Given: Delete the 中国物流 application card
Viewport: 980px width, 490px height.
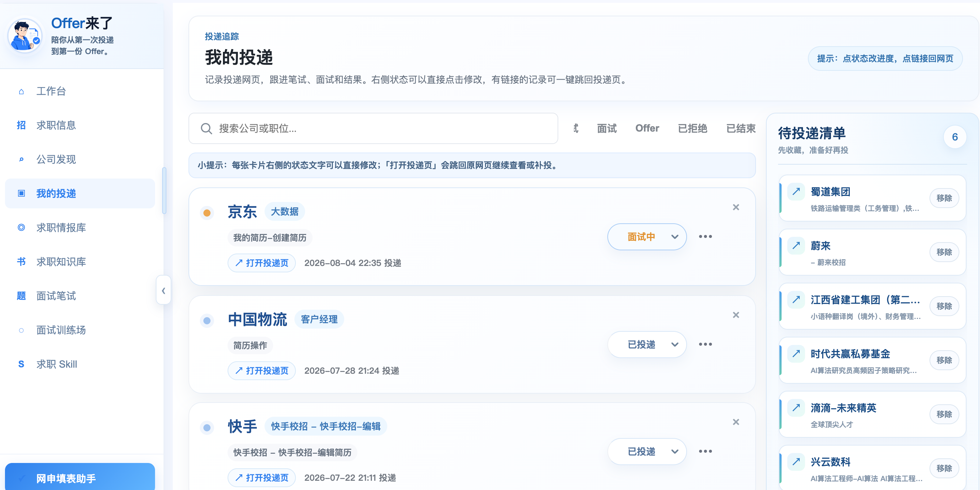Looking at the screenshot, I should (x=736, y=315).
